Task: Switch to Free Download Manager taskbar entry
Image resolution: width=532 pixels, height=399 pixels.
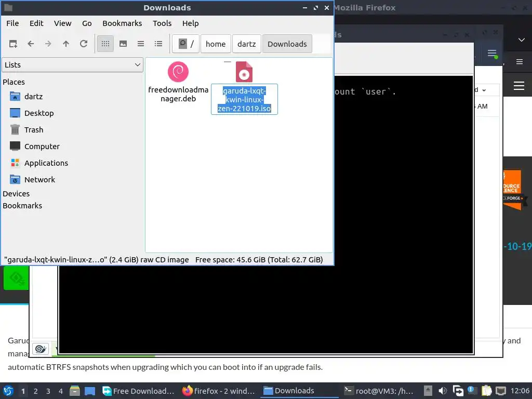Action: pos(138,391)
